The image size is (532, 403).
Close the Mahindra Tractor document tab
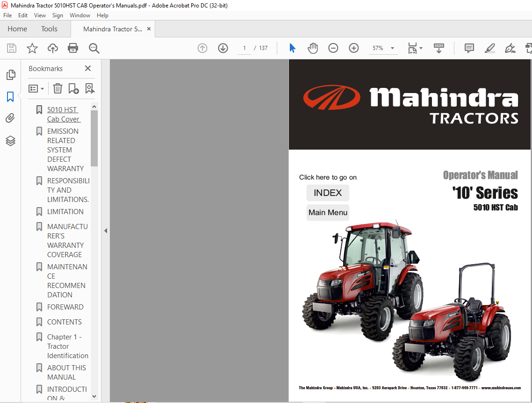click(149, 29)
